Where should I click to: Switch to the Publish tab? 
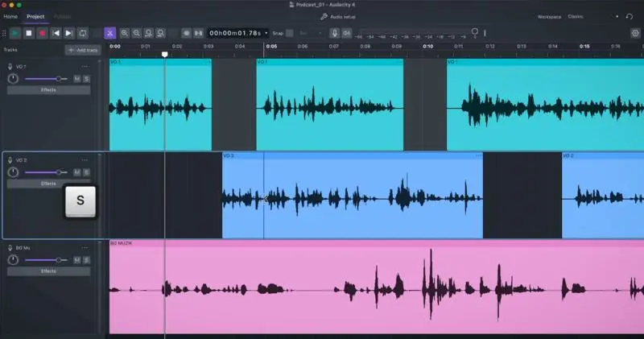pyautogui.click(x=63, y=17)
